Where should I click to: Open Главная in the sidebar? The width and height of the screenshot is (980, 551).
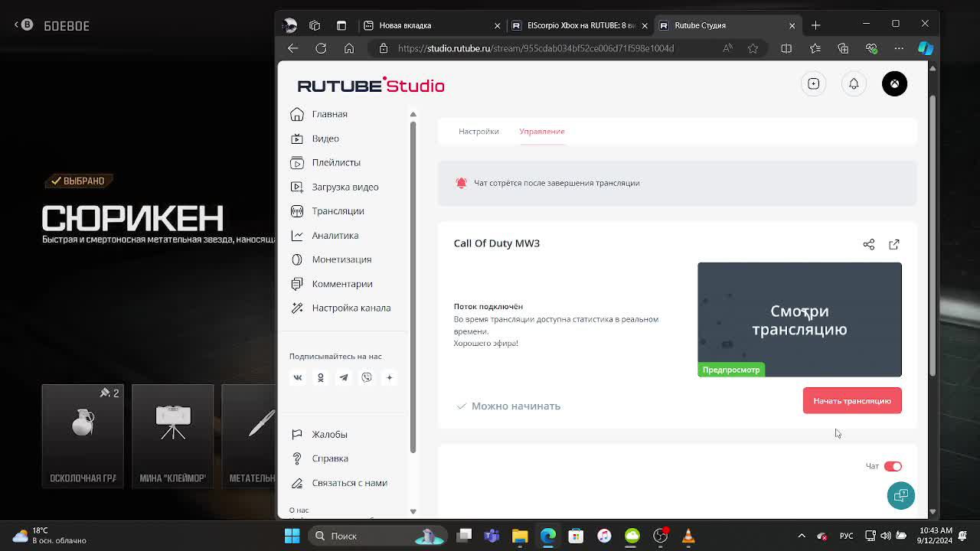pyautogui.click(x=330, y=114)
